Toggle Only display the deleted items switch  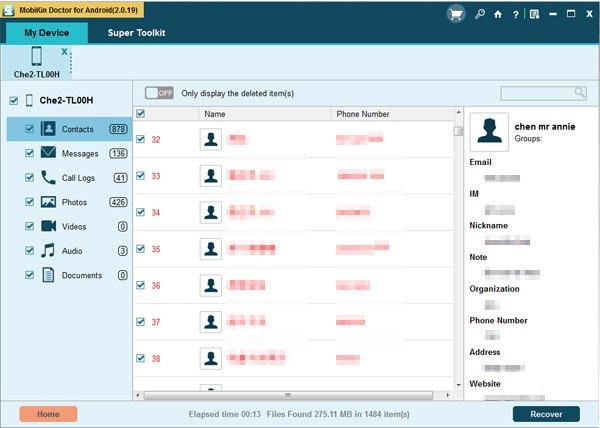coord(159,93)
